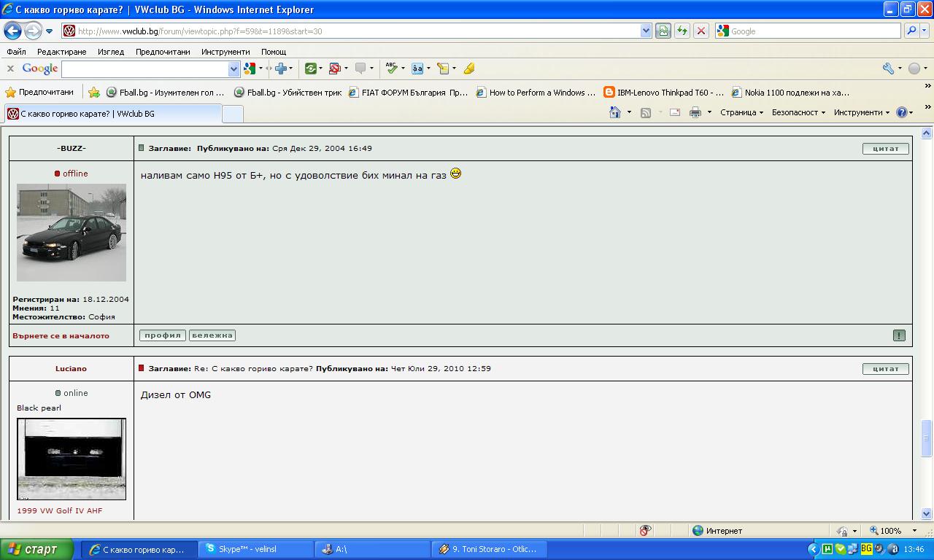Click the Google Toolbar search input field
The height and width of the screenshot is (560, 934).
(x=144, y=69)
